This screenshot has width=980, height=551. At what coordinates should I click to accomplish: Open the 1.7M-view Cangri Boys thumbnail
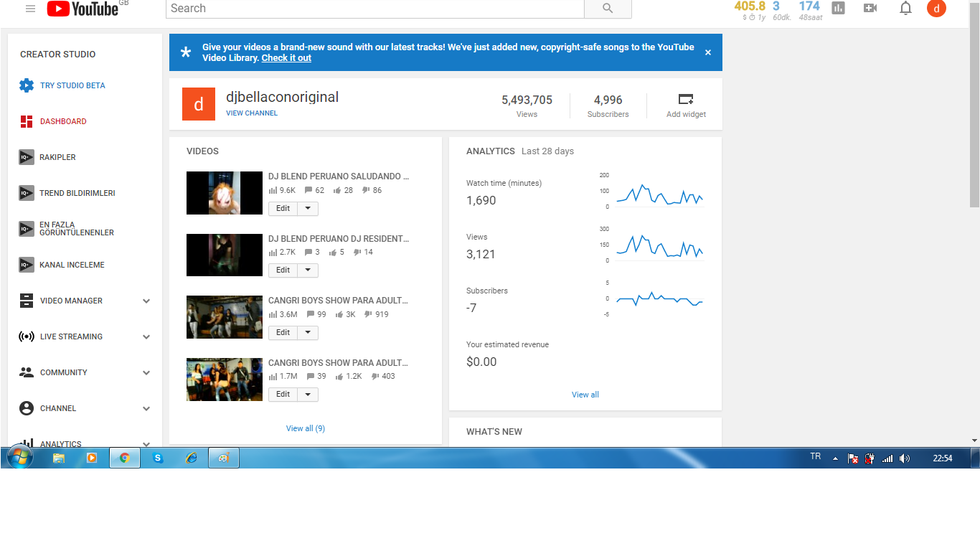point(225,380)
